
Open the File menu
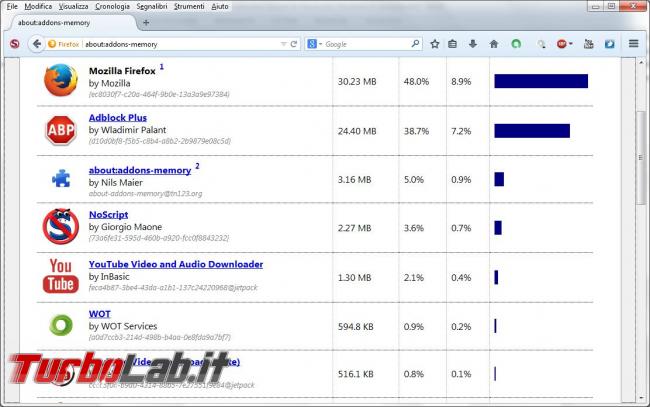point(12,6)
